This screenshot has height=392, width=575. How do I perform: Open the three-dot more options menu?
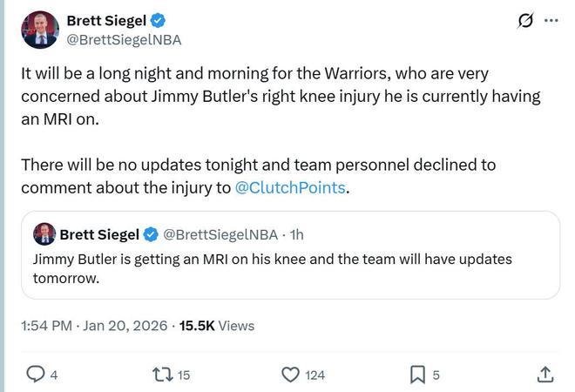coord(551,20)
